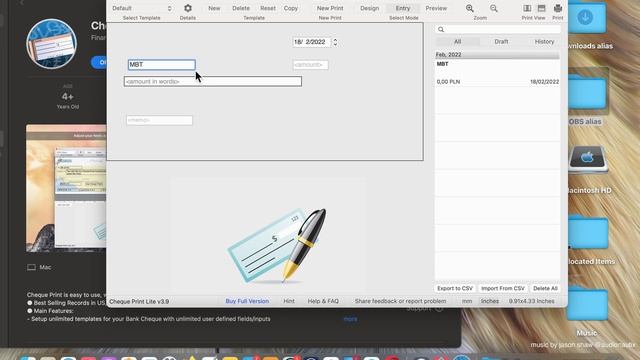
Task: Click Export to CSV button
Action: click(455, 288)
